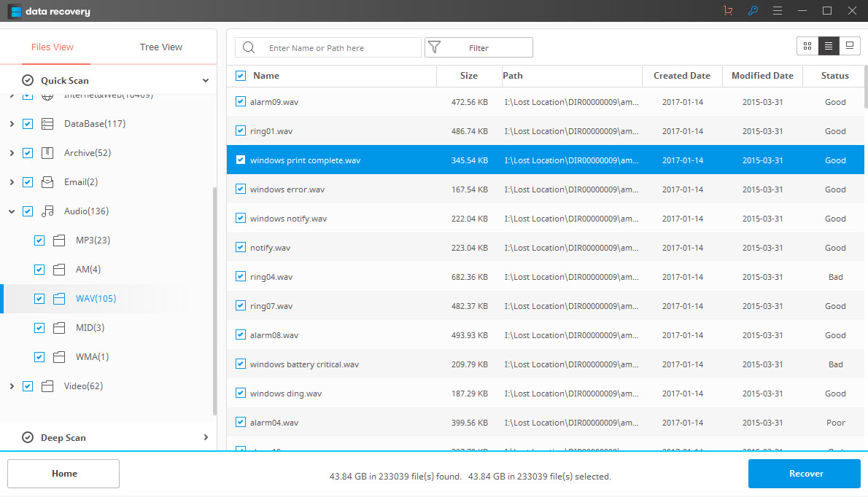Viewport: 868px width, 497px height.
Task: Click the name or path search field
Action: pos(339,48)
